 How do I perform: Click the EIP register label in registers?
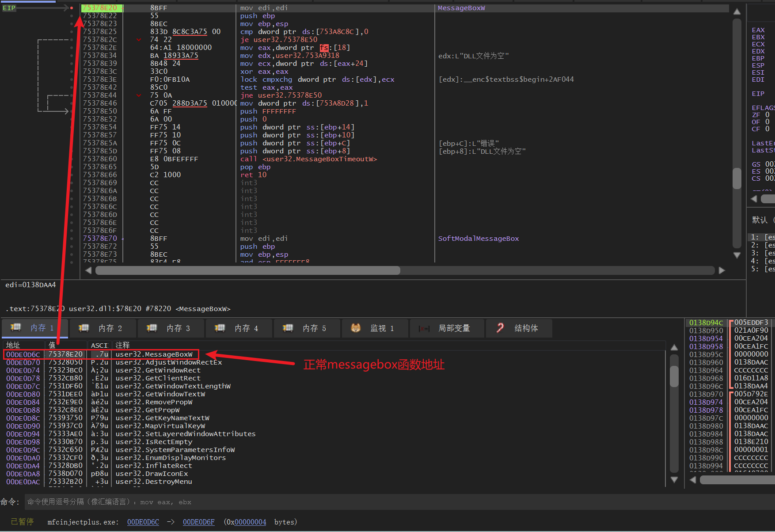coord(758,94)
